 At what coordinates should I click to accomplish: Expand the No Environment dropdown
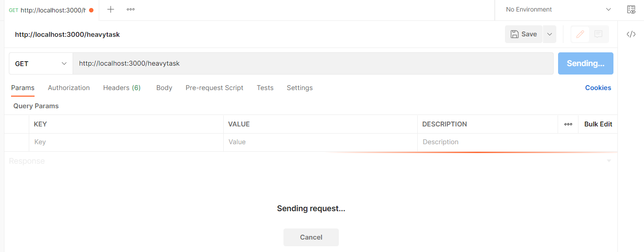(559, 9)
